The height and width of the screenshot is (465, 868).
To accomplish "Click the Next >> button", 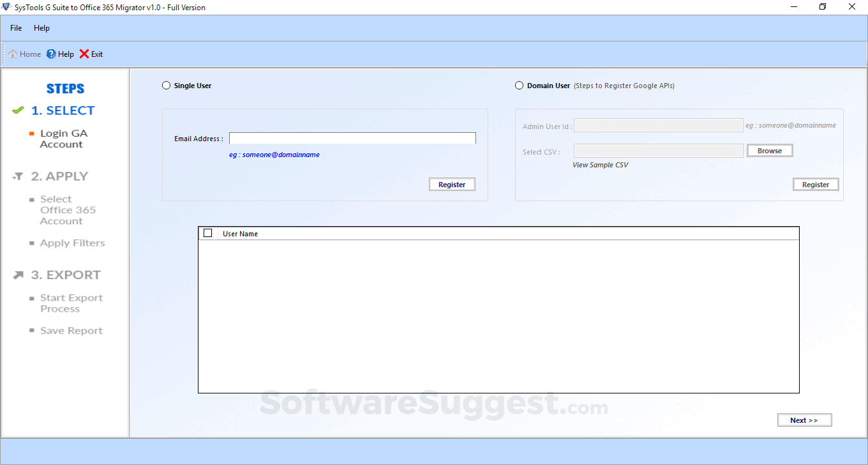I will click(x=804, y=420).
